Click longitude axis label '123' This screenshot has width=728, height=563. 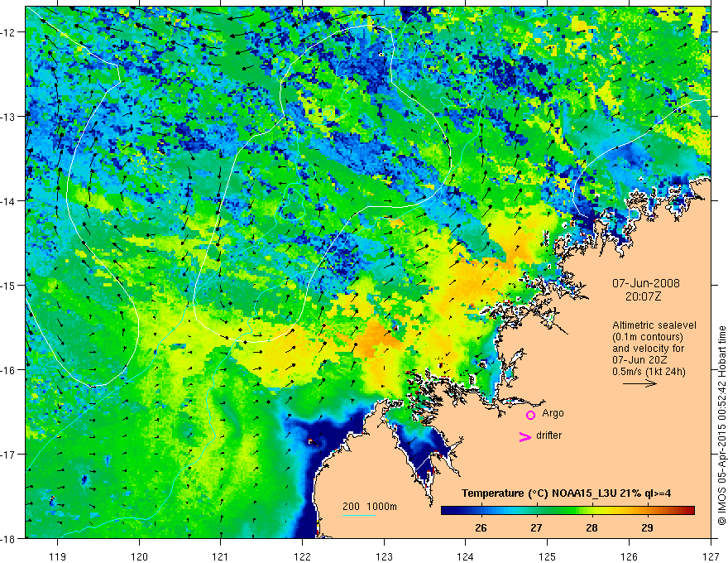click(384, 556)
